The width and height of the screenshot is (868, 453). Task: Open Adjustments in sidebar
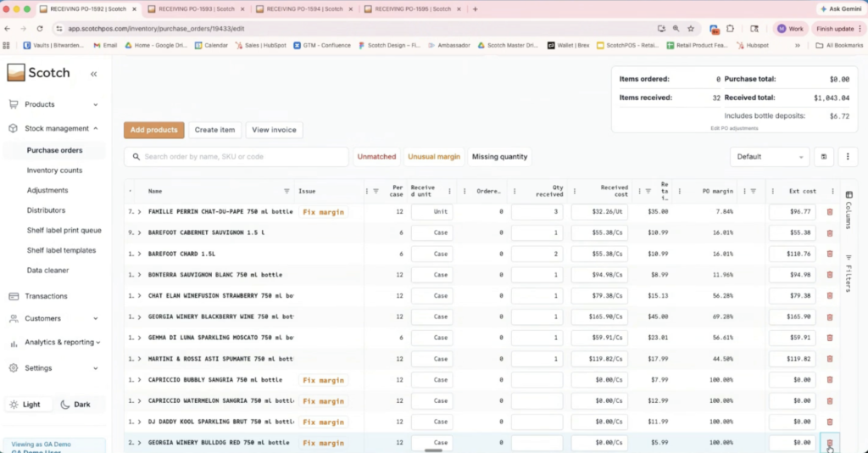pos(47,190)
